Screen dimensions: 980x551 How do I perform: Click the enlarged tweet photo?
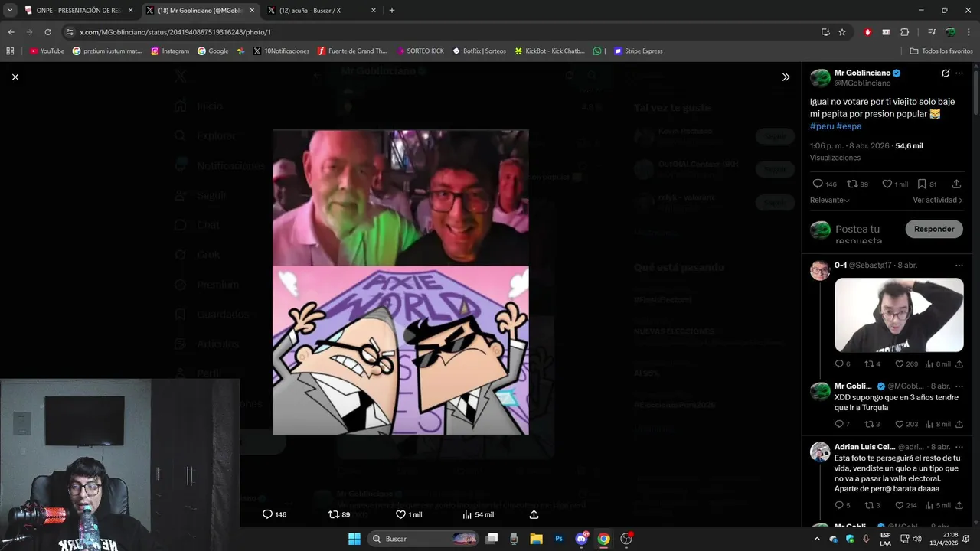coord(400,282)
